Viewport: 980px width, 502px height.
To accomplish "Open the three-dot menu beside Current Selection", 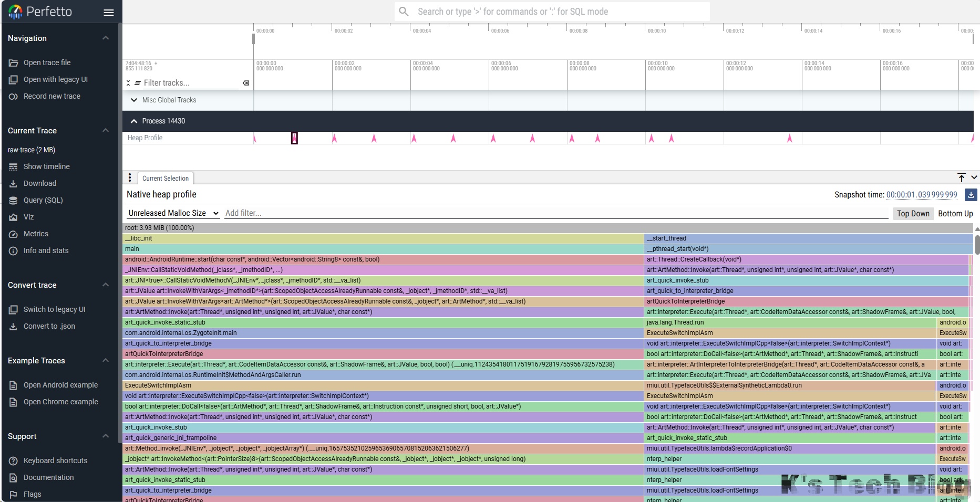I will (130, 178).
